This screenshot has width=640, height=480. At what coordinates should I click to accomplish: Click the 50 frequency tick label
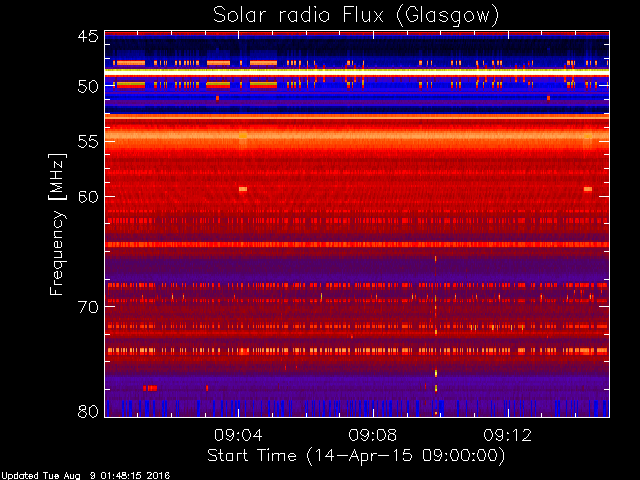tap(88, 87)
